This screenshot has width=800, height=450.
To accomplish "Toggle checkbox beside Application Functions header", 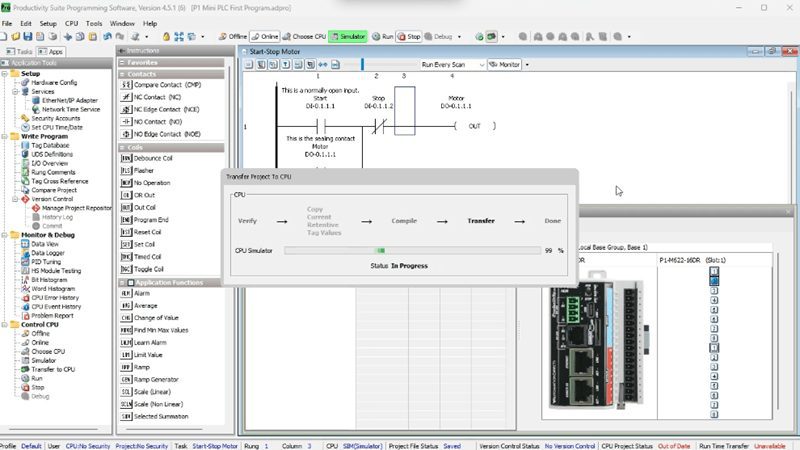I will [x=131, y=283].
